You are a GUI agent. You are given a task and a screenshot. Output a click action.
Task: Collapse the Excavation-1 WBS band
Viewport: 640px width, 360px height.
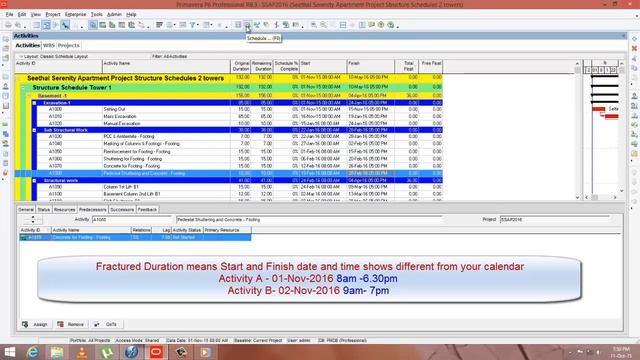click(35, 103)
